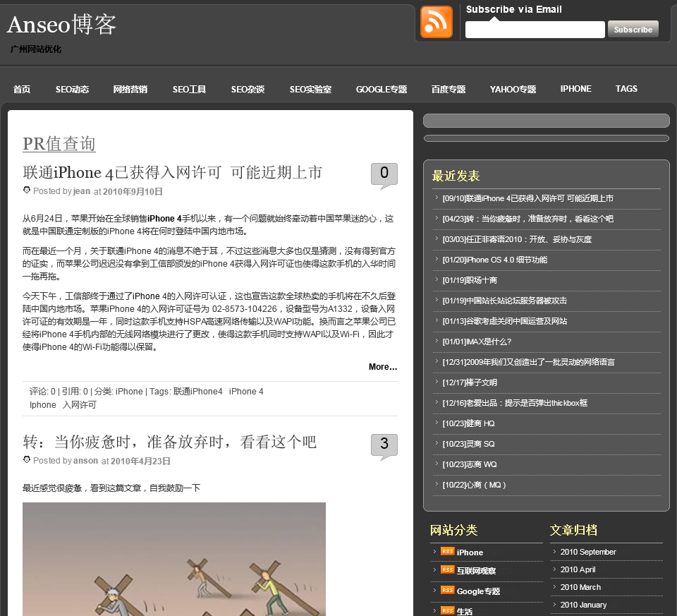Screen dimensions: 677x616
Task: Open 2010 September archive
Action: [x=588, y=552]
